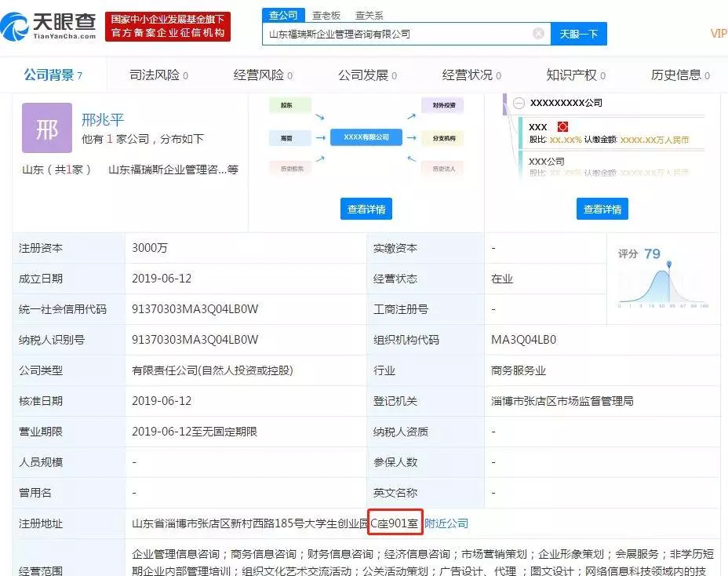Switch to the 查关系 search tab
Screen dimensions: 728x576
click(x=369, y=16)
